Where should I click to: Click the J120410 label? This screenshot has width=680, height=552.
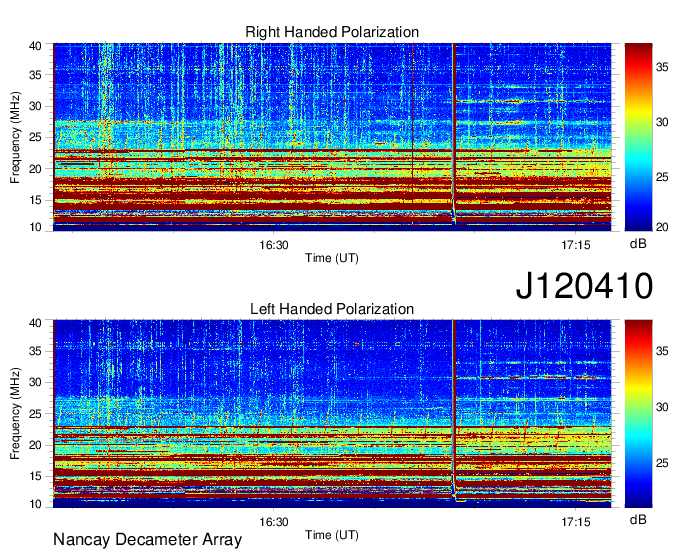pos(584,286)
